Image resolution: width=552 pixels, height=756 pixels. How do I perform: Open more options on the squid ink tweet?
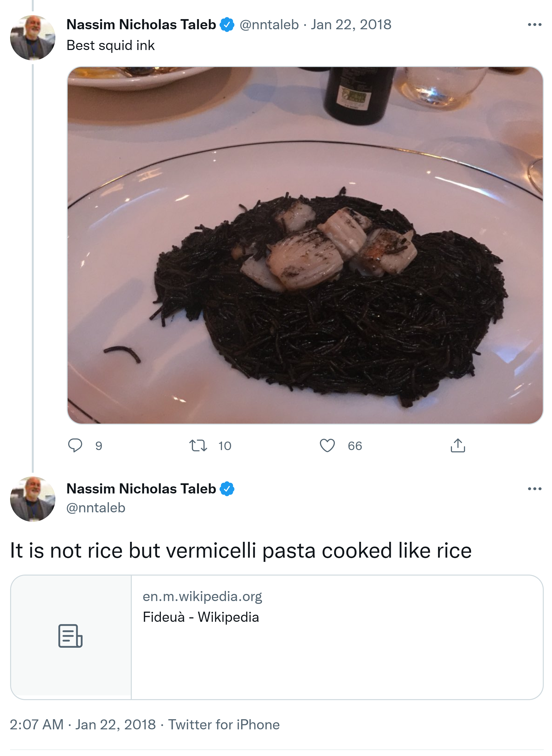click(x=534, y=25)
